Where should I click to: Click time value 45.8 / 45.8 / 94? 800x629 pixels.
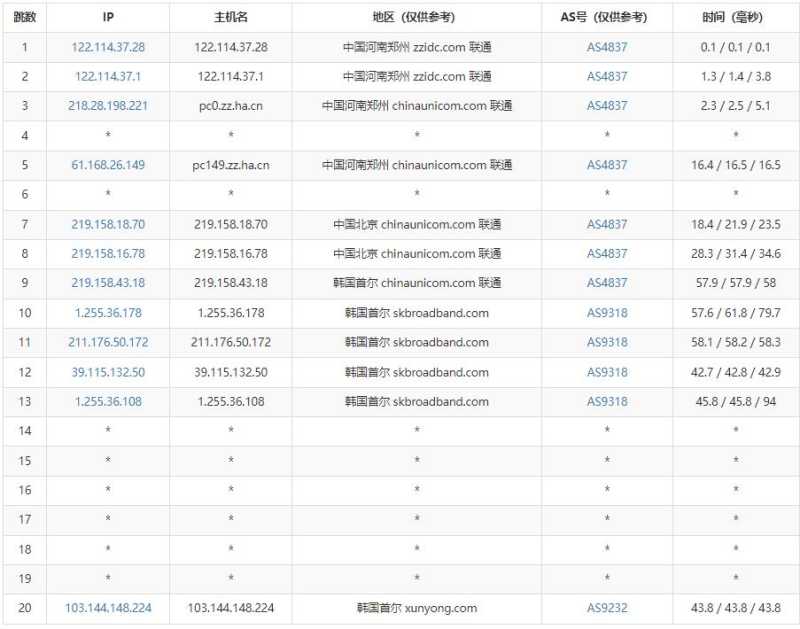pyautogui.click(x=736, y=401)
